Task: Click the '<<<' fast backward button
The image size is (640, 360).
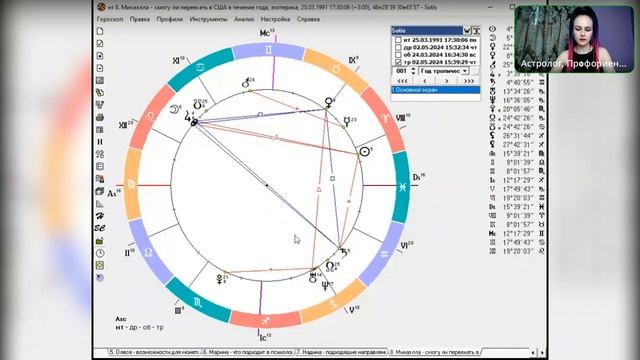Action: point(402,81)
